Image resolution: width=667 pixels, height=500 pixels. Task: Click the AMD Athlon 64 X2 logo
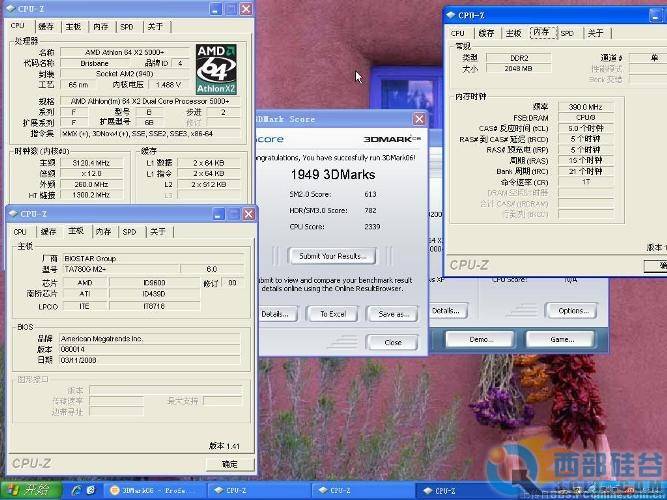point(216,69)
